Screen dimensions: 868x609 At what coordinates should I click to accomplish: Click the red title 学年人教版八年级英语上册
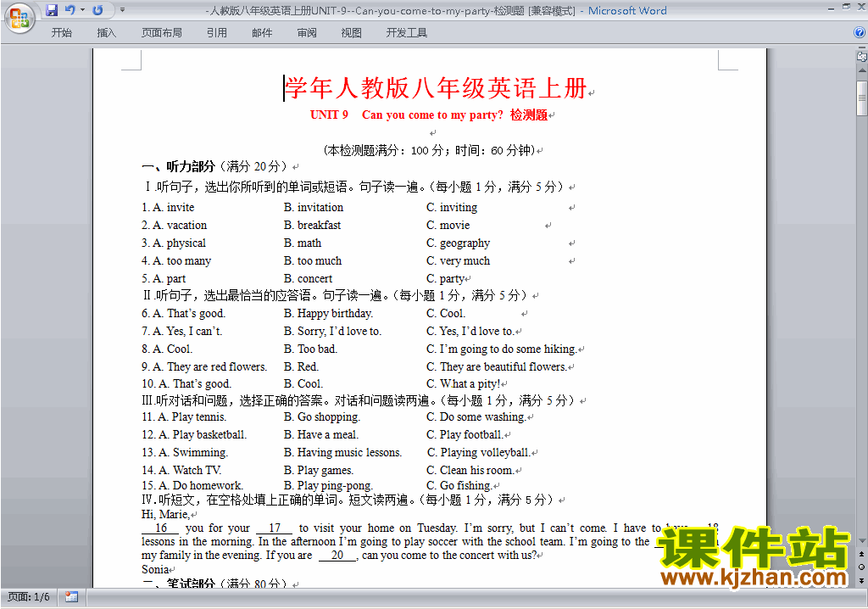click(x=436, y=88)
